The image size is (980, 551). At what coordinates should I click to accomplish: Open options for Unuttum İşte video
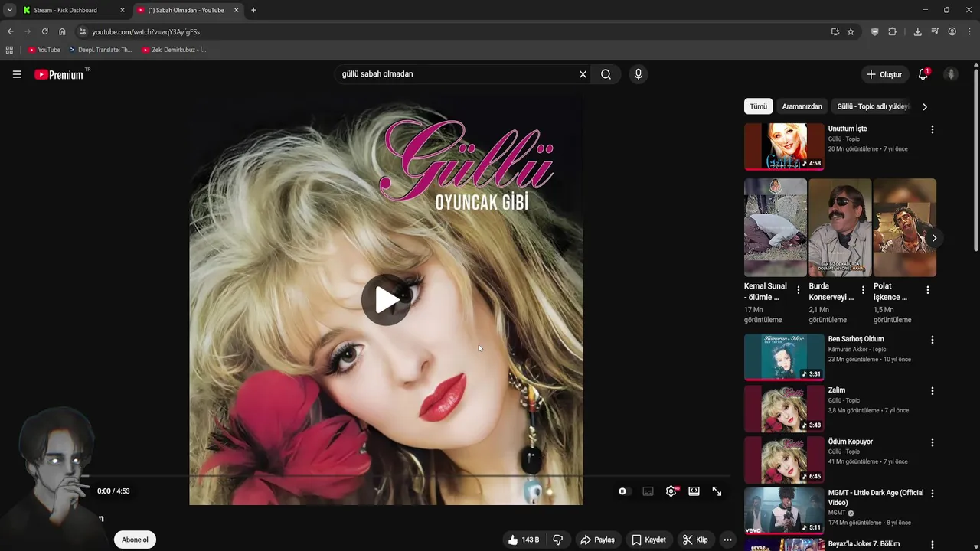point(932,129)
